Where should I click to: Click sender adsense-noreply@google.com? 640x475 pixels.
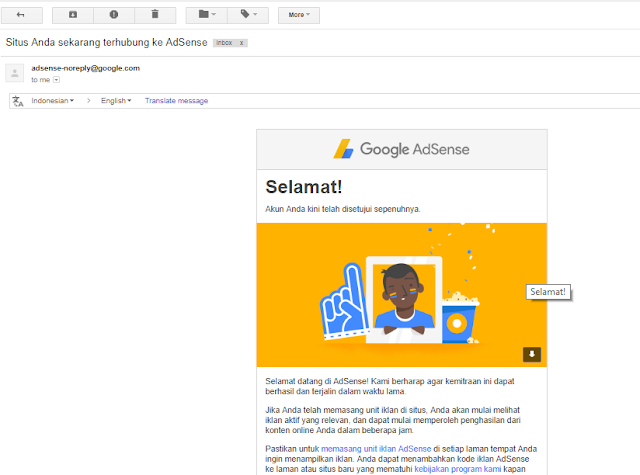(x=86, y=68)
